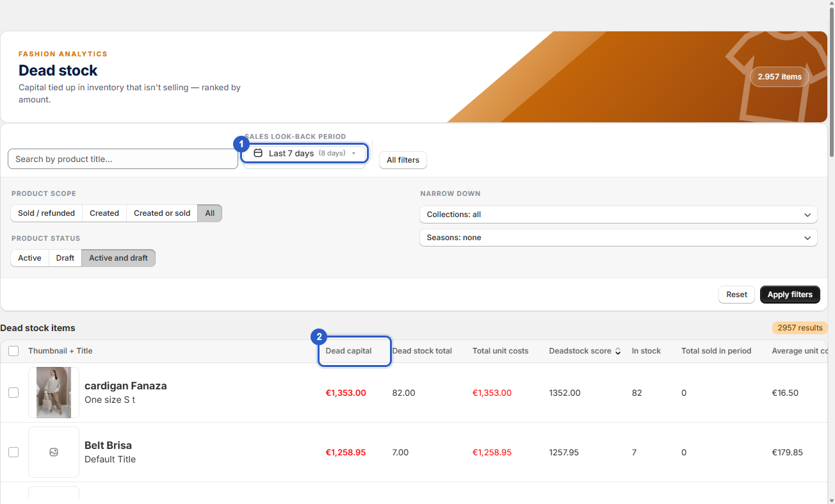The width and height of the screenshot is (835, 504).
Task: Sort by Dead stock total column
Action: pyautogui.click(x=422, y=351)
